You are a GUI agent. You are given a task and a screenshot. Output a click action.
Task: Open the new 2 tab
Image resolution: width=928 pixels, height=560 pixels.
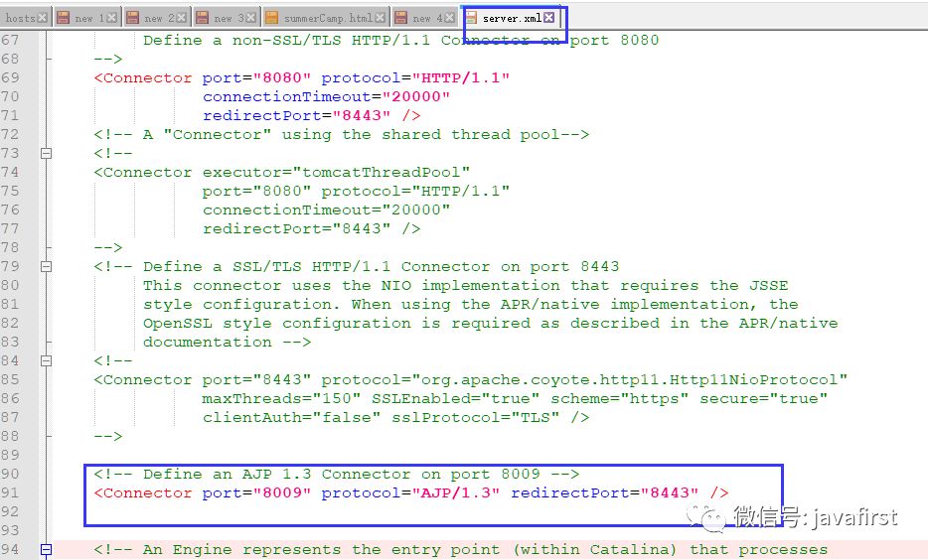(x=159, y=18)
